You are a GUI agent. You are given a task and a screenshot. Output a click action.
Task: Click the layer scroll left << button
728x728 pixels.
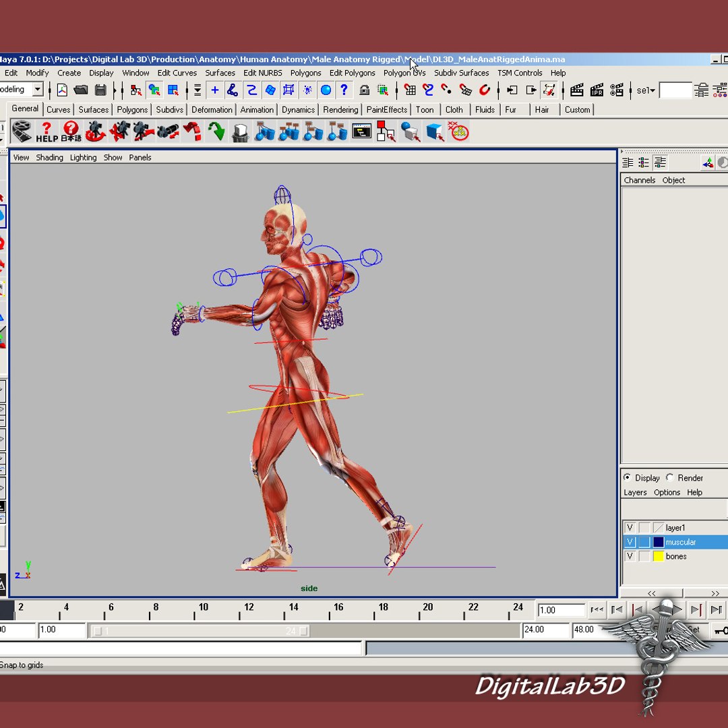tap(651, 593)
